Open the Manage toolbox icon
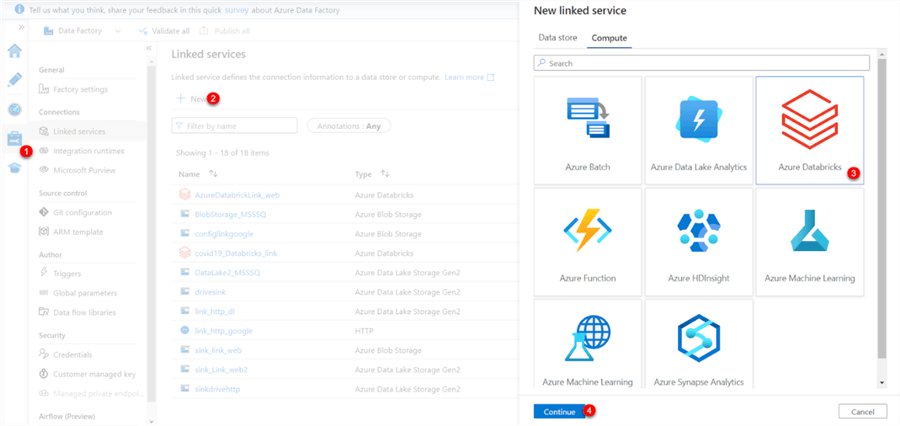 pyautogui.click(x=14, y=138)
